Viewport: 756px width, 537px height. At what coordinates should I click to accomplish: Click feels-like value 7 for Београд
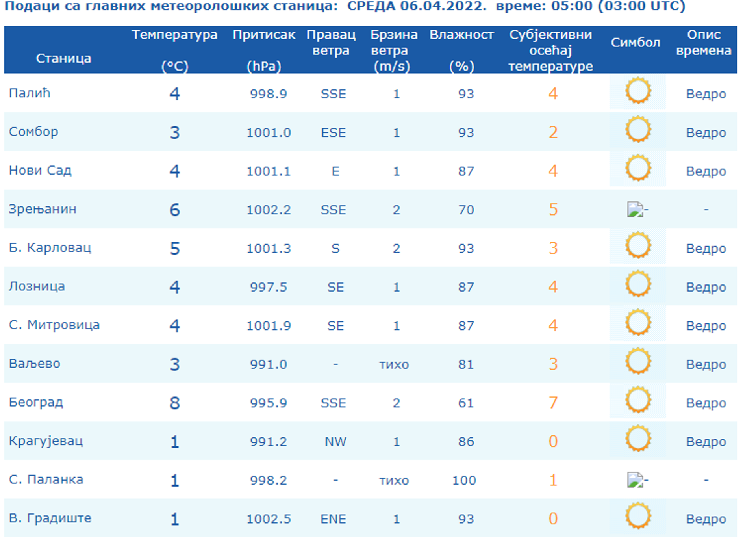553,403
